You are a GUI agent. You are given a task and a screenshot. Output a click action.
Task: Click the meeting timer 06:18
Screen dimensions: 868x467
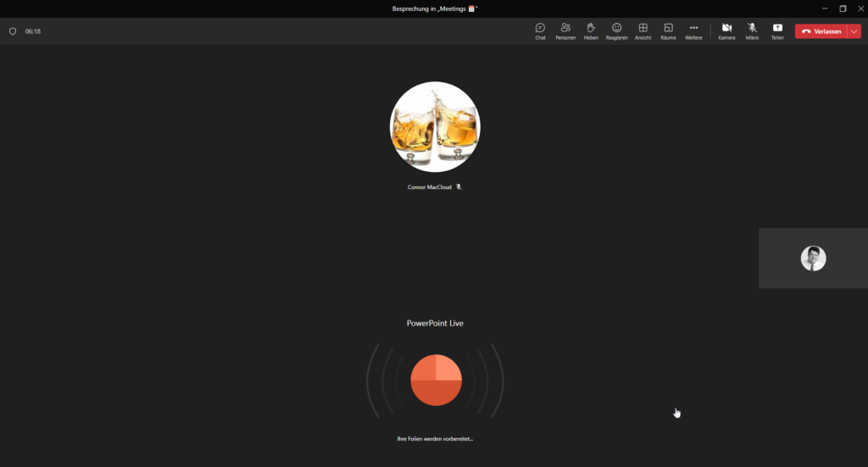(x=33, y=31)
